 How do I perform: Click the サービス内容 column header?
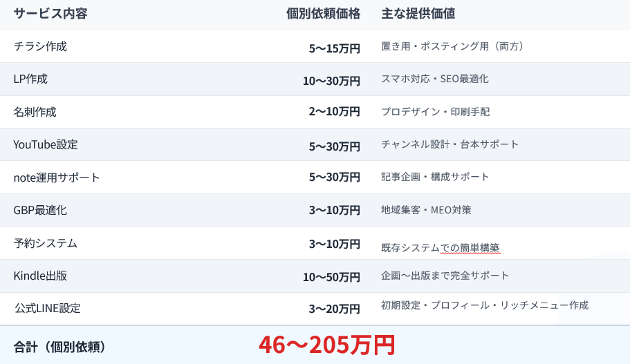(50, 14)
